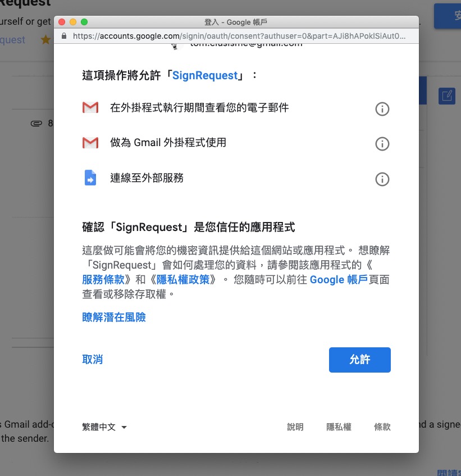This screenshot has width=461, height=476.
Task: Click the URL in the address bar
Action: coord(239,36)
